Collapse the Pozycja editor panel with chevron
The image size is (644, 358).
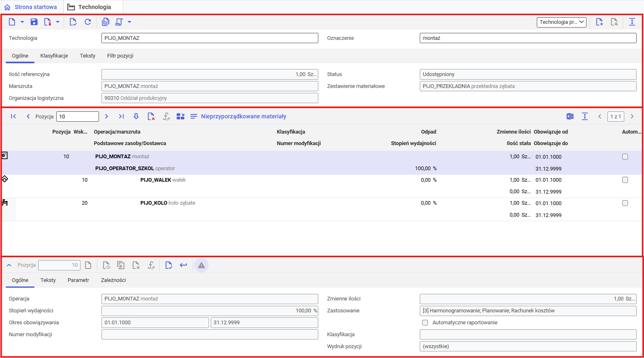[9, 266]
